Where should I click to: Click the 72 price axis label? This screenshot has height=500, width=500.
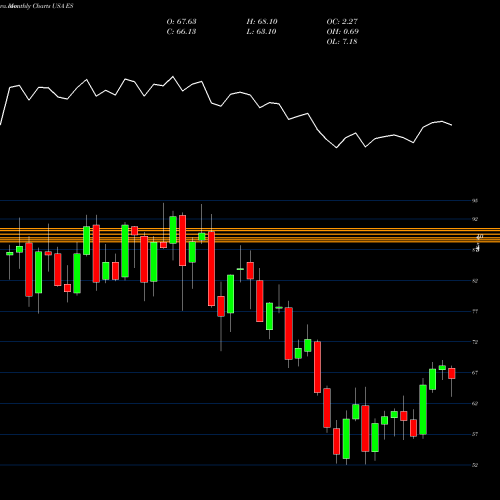(x=475, y=342)
